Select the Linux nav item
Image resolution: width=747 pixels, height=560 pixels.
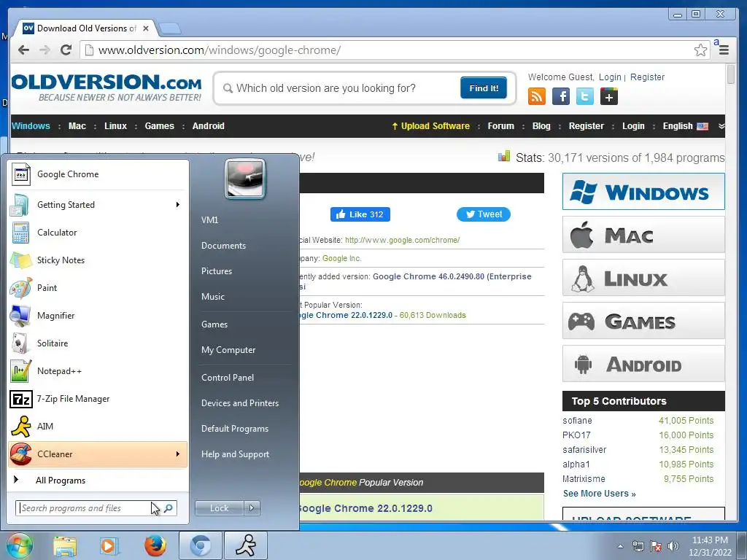(116, 126)
